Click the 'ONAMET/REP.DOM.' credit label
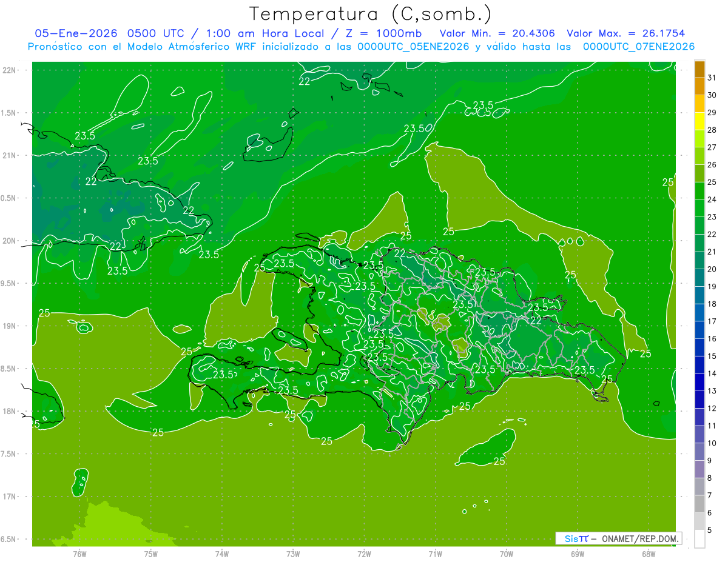The height and width of the screenshot is (562, 728). coord(639,538)
